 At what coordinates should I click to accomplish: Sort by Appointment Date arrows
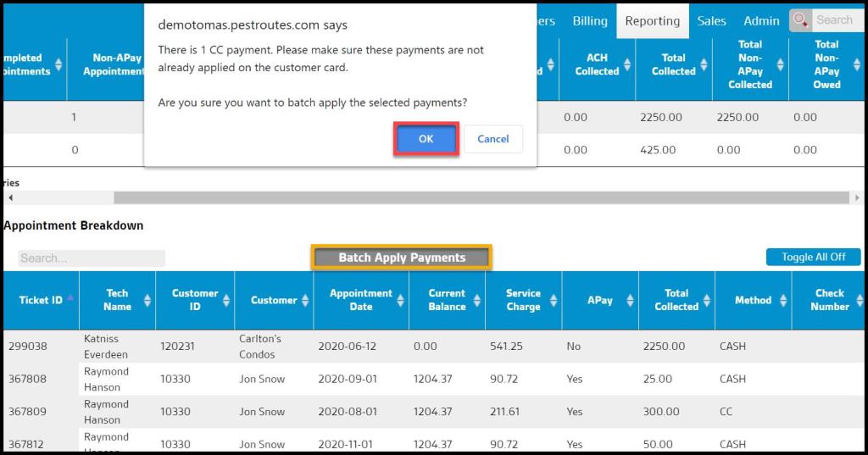coord(400,300)
